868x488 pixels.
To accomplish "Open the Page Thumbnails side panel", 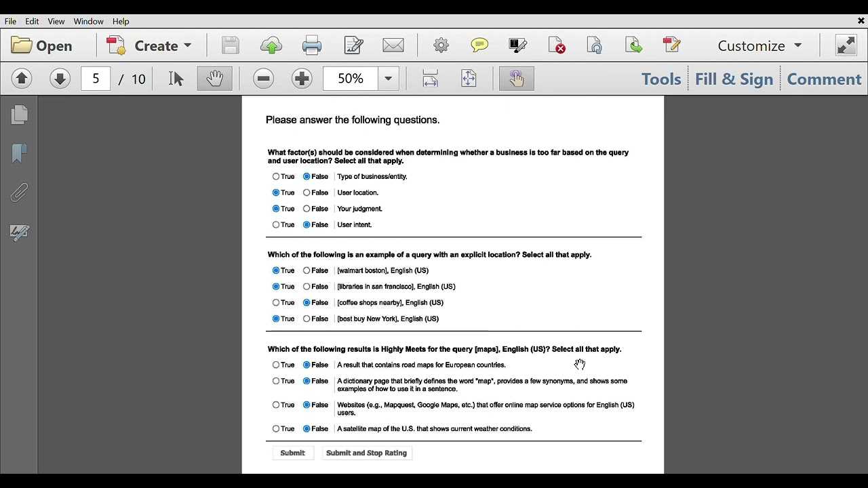I will [19, 115].
